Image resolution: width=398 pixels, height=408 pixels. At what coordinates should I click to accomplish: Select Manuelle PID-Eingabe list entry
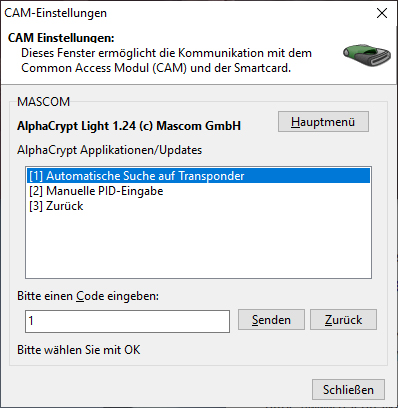[x=96, y=191]
